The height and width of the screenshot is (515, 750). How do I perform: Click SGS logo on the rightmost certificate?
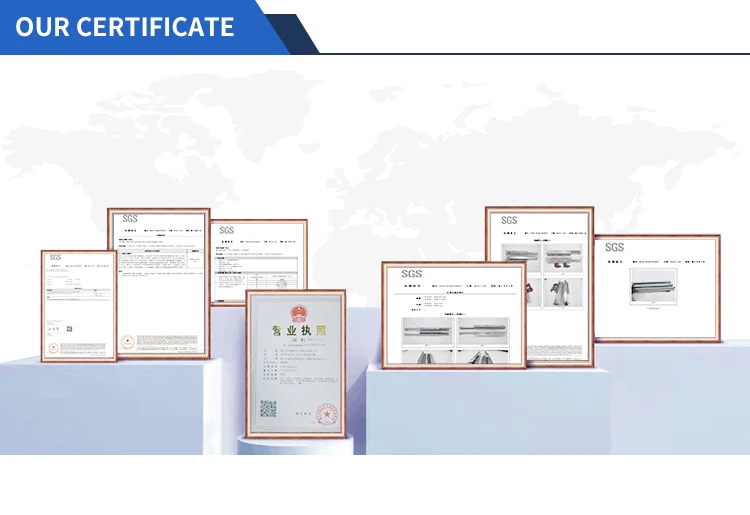pyautogui.click(x=614, y=247)
